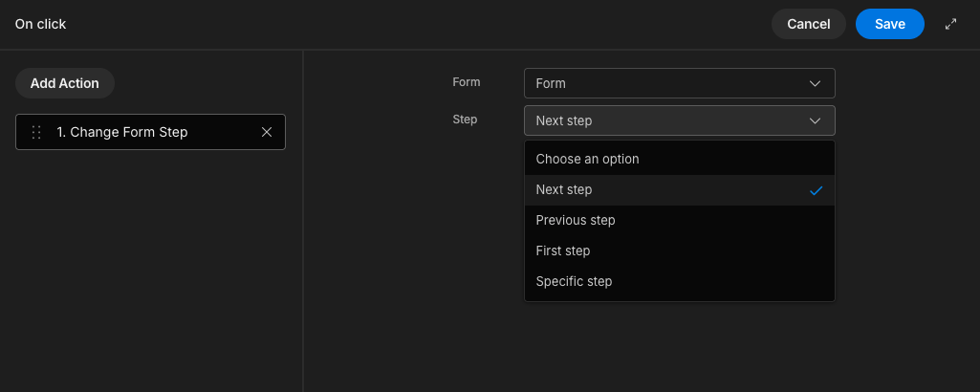Add a new action
The height and width of the screenshot is (392, 980).
pyautogui.click(x=65, y=83)
